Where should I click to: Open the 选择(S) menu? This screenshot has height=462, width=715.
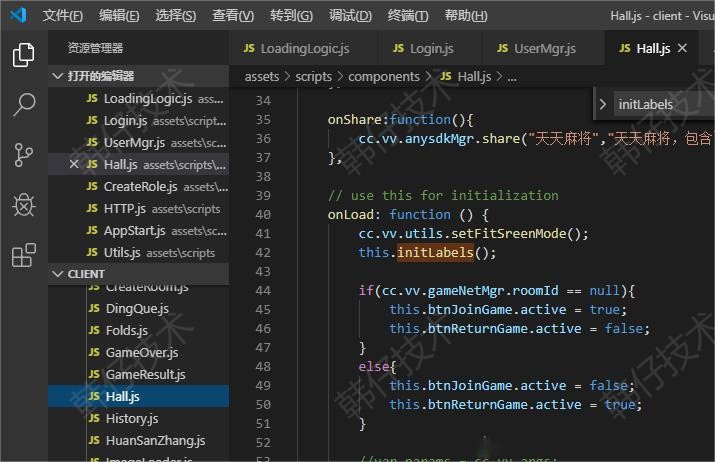pyautogui.click(x=176, y=16)
